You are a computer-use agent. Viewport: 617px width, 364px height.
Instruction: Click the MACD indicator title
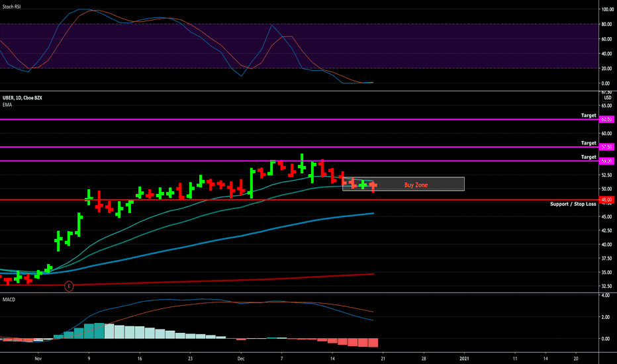pyautogui.click(x=9, y=299)
